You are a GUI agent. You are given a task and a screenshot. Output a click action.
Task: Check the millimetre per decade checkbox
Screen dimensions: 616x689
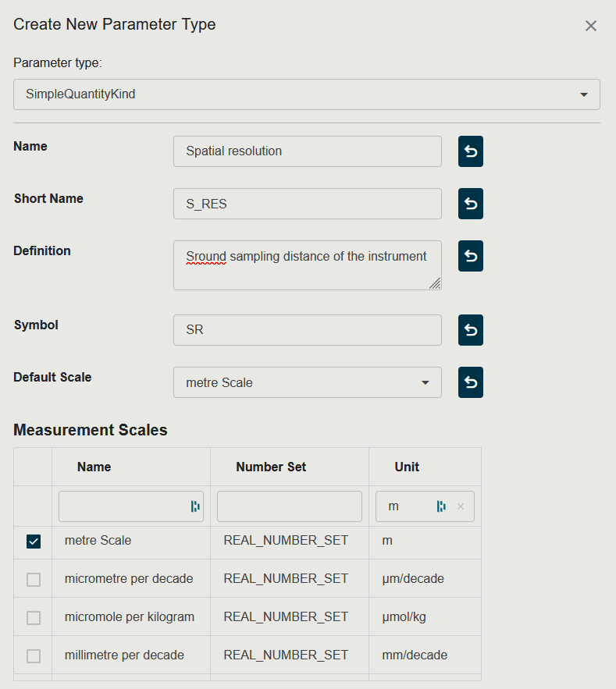pyautogui.click(x=34, y=656)
